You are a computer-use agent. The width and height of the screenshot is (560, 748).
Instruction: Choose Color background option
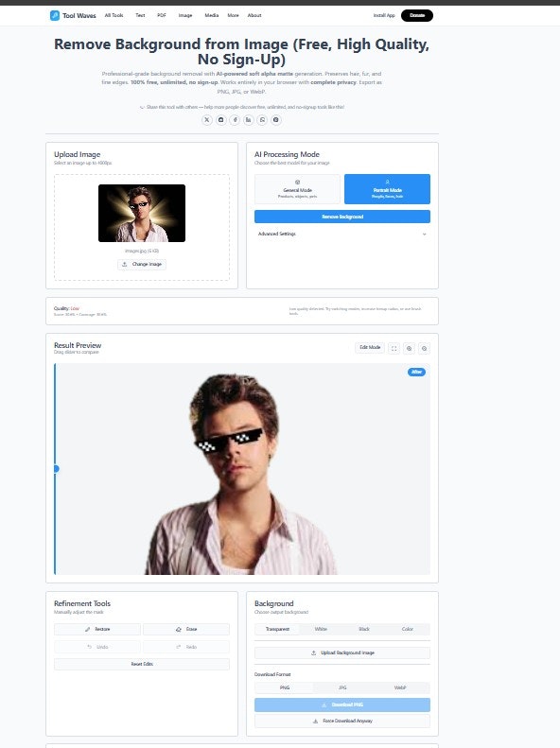tap(408, 629)
